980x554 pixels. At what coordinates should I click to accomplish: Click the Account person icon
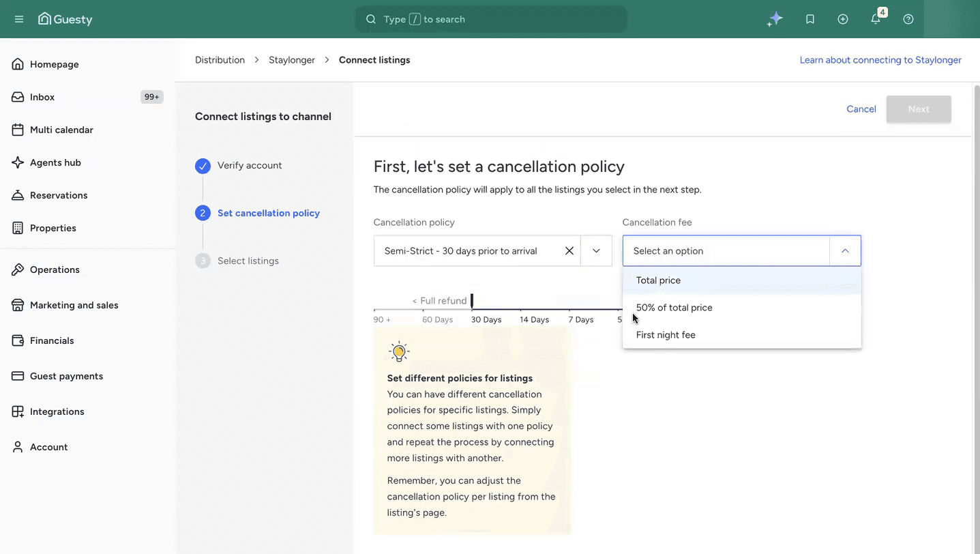pos(18,447)
